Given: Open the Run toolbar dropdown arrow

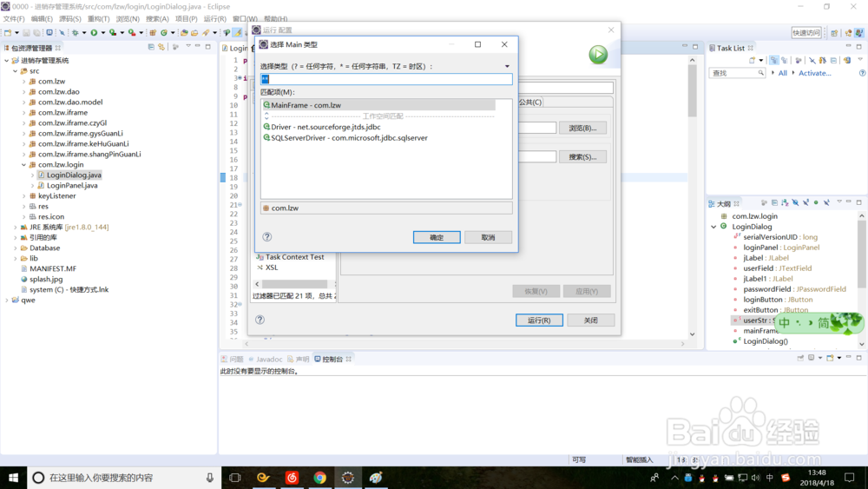Looking at the screenshot, I should pos(103,33).
